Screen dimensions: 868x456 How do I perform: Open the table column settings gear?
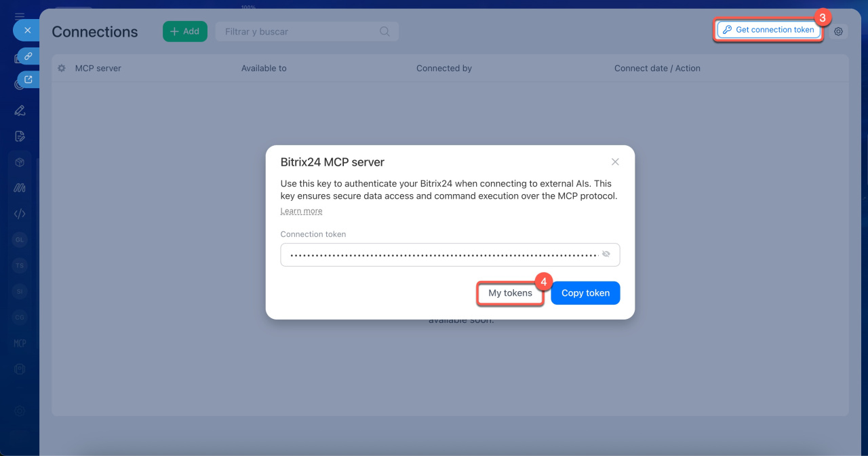tap(62, 68)
